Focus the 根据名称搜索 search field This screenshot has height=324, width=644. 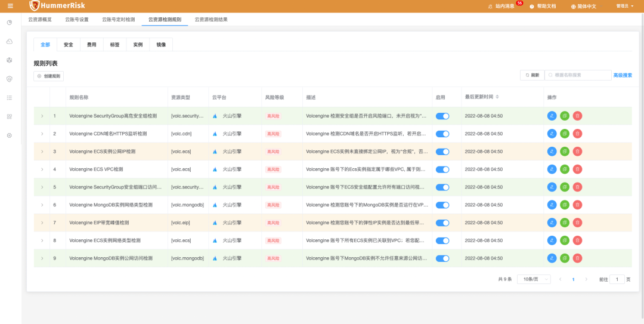[578, 75]
